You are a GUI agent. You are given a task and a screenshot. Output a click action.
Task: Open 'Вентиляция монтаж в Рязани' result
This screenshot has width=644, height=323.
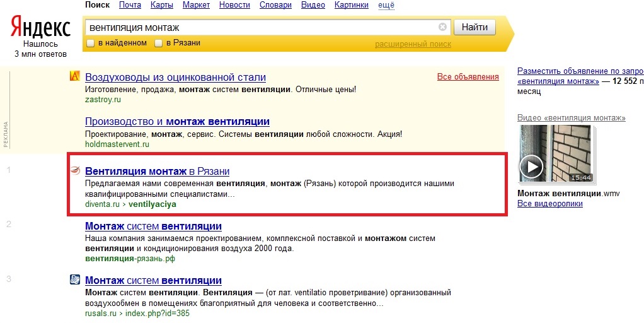click(157, 171)
